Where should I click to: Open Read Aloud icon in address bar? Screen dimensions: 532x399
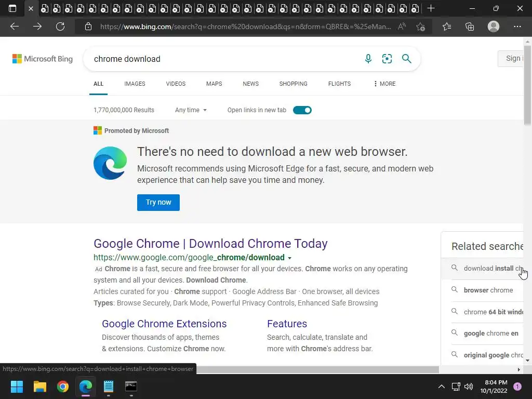pos(402,26)
